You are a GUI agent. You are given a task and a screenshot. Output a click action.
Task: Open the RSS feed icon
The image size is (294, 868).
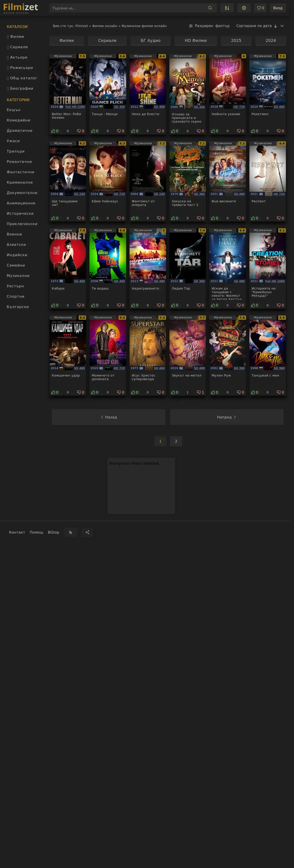(x=70, y=532)
